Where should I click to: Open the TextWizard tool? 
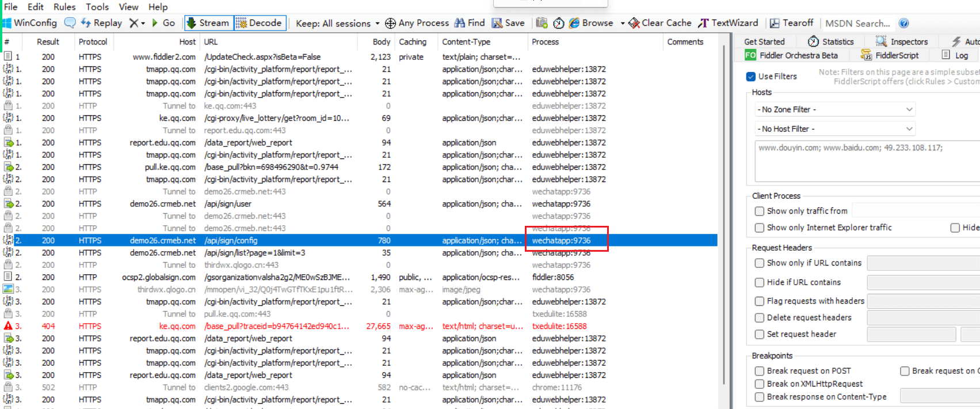[x=728, y=23]
